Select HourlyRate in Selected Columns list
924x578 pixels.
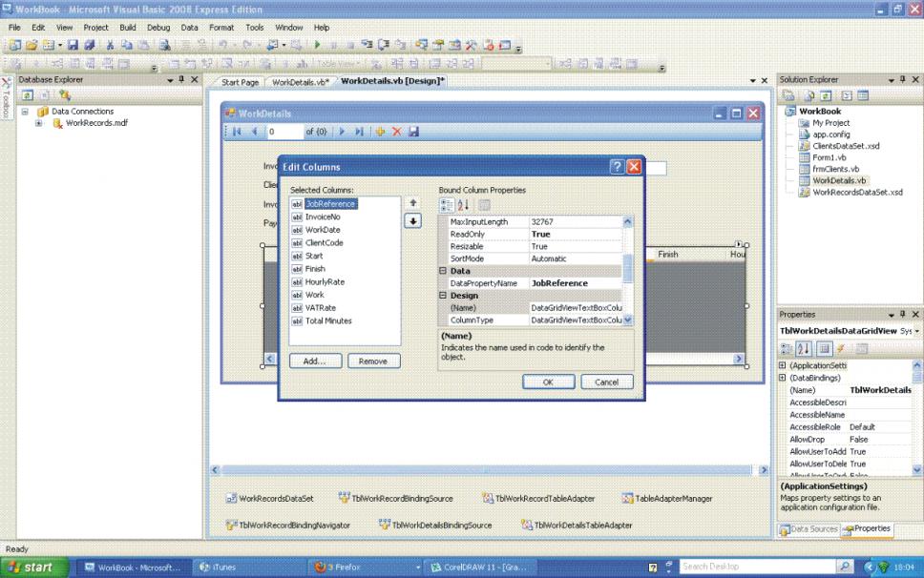point(325,282)
